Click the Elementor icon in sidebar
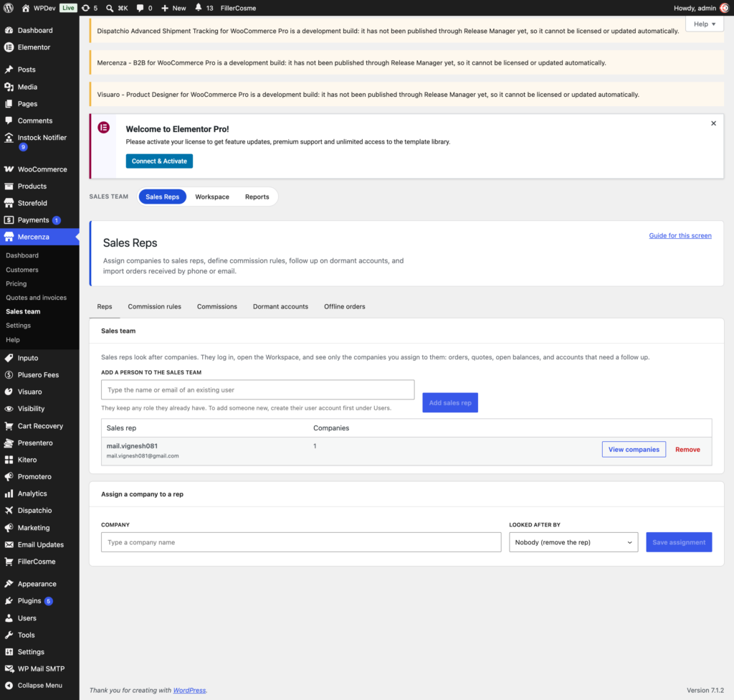The width and height of the screenshot is (734, 700). pyautogui.click(x=9, y=47)
